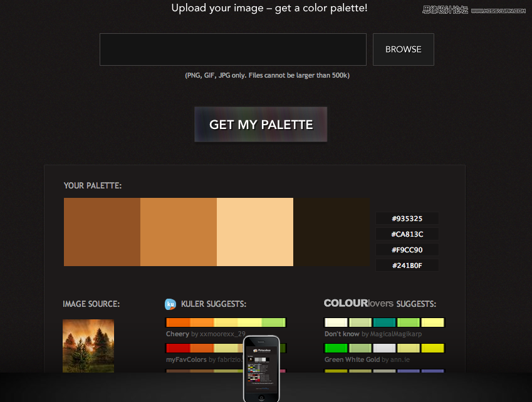Click the #CA813C hex code field

tap(407, 234)
